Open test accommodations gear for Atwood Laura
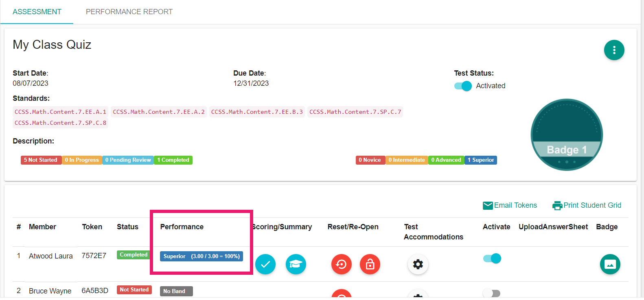This screenshot has width=644, height=300. (418, 264)
